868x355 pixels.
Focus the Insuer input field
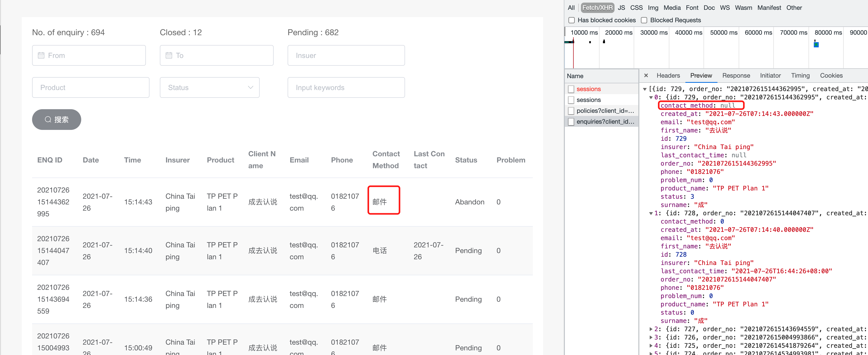point(346,55)
